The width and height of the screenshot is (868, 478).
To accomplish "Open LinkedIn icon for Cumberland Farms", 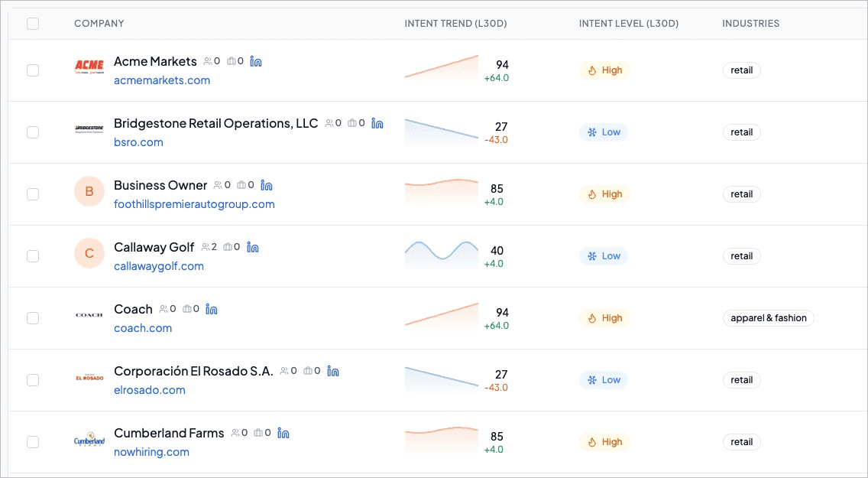I will pyautogui.click(x=283, y=434).
